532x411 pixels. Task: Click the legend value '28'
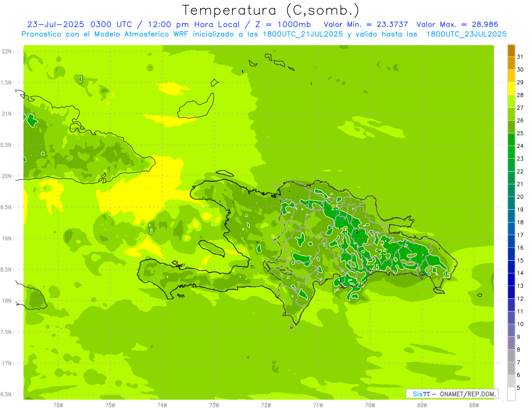[520, 95]
